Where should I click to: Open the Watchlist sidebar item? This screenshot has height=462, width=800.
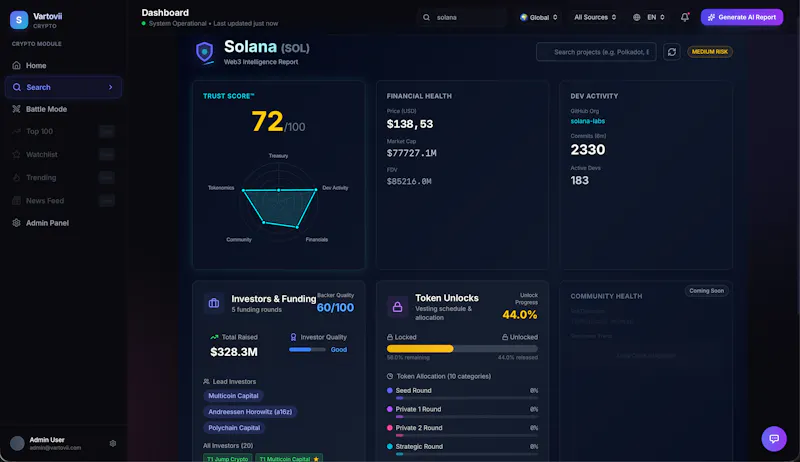point(63,155)
